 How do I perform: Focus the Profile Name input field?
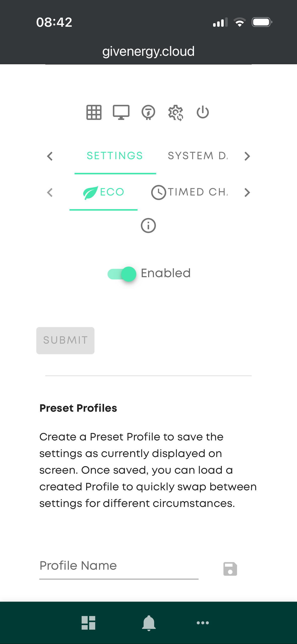(119, 566)
